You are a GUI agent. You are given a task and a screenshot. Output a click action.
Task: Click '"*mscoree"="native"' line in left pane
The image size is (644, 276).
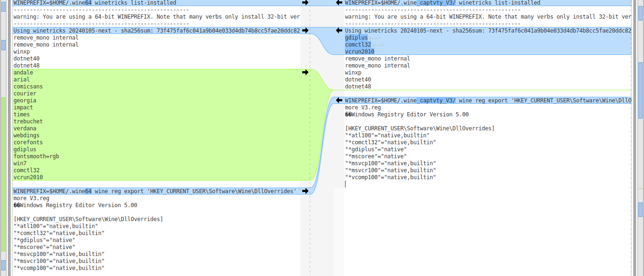tap(44, 247)
